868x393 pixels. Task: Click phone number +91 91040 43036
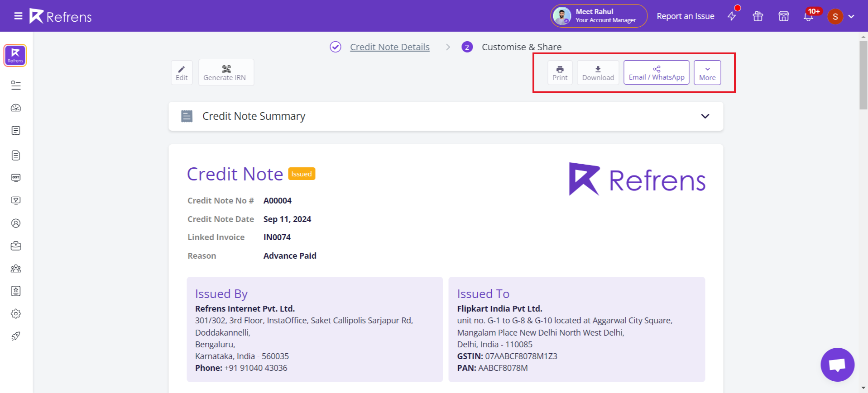click(x=256, y=368)
